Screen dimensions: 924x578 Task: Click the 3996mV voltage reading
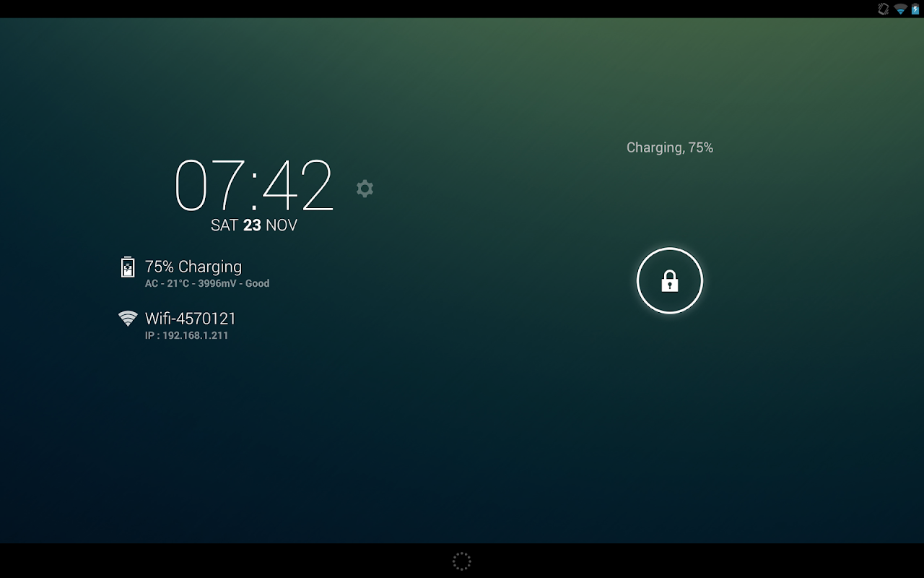(217, 284)
